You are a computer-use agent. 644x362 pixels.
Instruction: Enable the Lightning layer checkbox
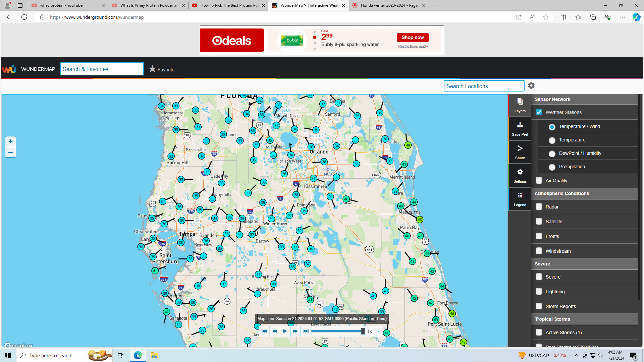[x=539, y=292]
